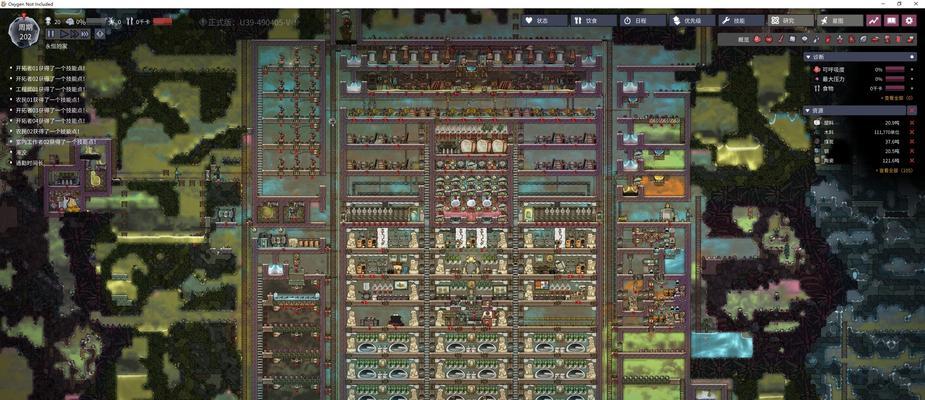Clear all pinned resources with header X
Viewport: 925px width, 400px height.
(911, 110)
